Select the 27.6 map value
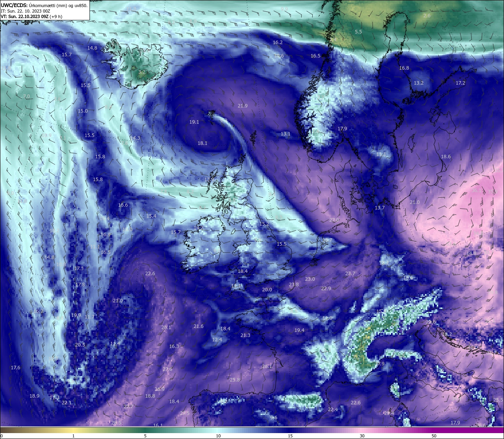This screenshot has width=504, height=439. 167,369
